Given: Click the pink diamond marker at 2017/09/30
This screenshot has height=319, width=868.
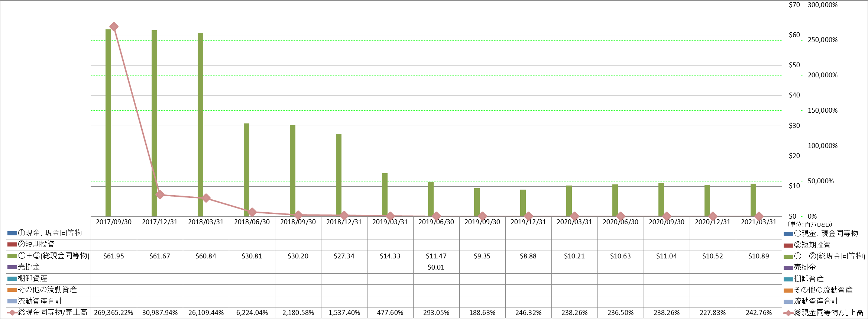Looking at the screenshot, I should (x=114, y=27).
